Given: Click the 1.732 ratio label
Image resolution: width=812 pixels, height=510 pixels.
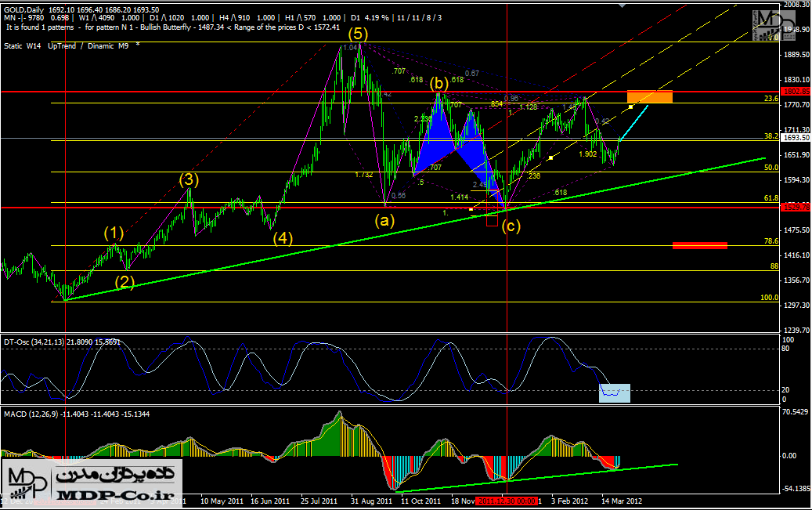Looking at the screenshot, I should [364, 175].
